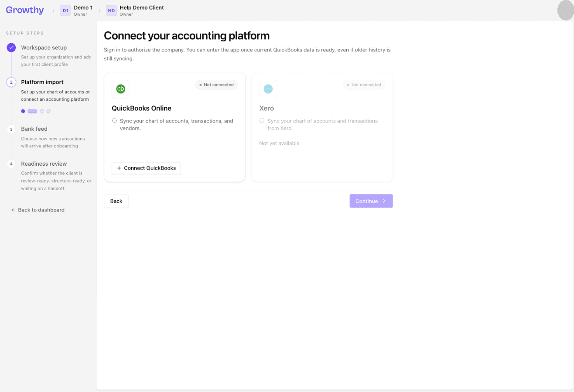Open the HD client badge
574x392 pixels.
[111, 10]
